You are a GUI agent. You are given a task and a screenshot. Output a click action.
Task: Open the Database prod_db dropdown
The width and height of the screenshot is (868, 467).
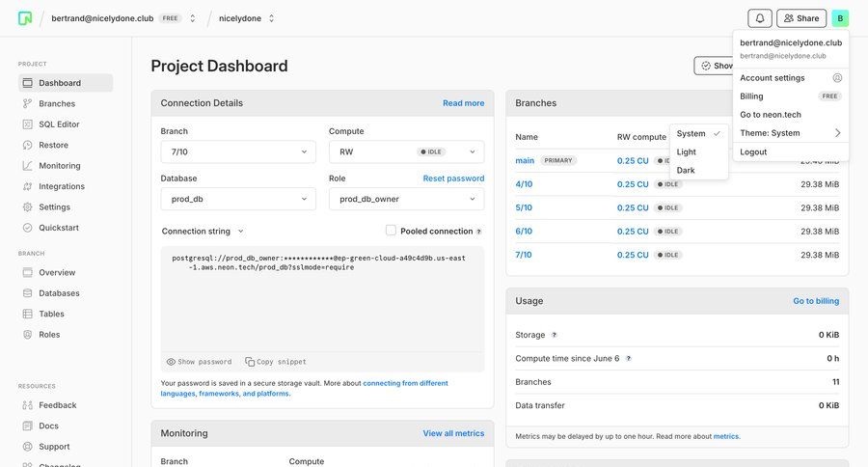(x=238, y=199)
